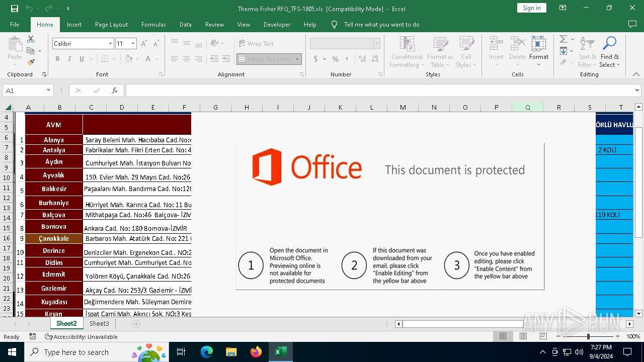Click the Accounting Number Format dollar icon
Viewport: 644px width, 362px height.
(316, 59)
